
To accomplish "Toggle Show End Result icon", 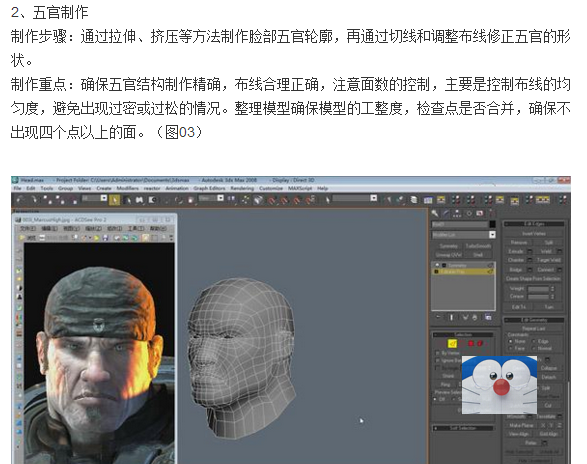I will click(x=451, y=317).
